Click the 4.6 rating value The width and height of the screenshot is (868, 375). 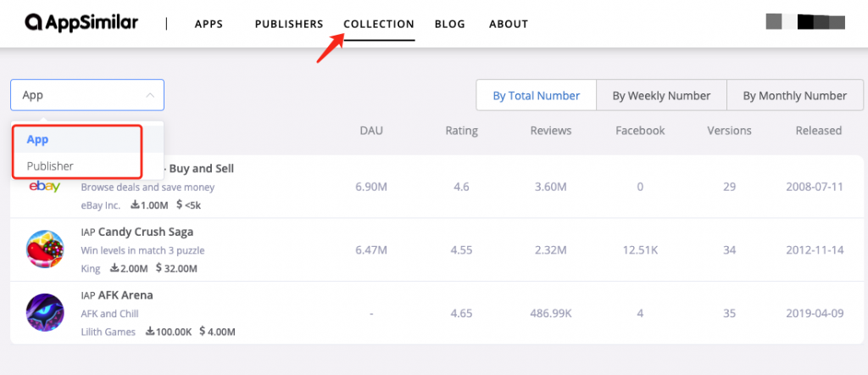(462, 187)
